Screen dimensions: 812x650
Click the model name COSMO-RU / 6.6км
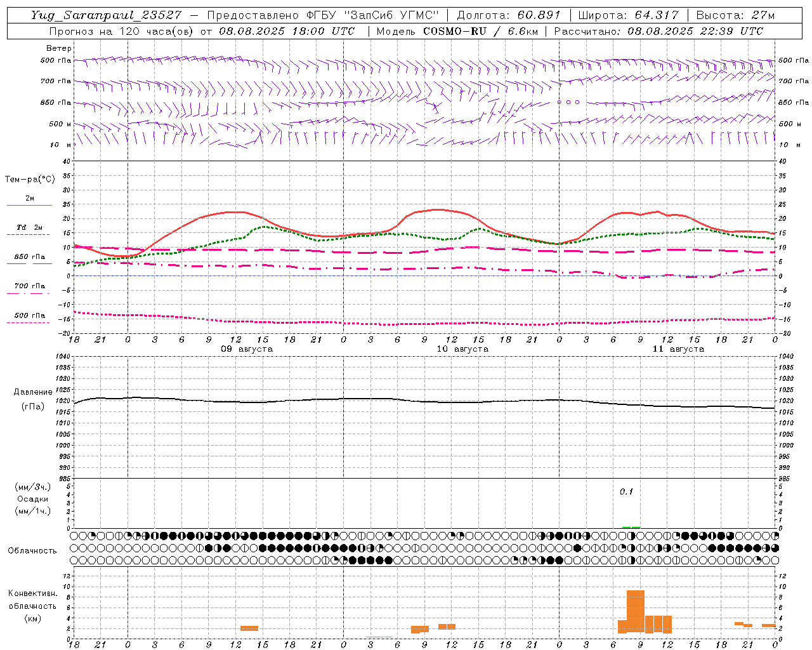coord(480,31)
